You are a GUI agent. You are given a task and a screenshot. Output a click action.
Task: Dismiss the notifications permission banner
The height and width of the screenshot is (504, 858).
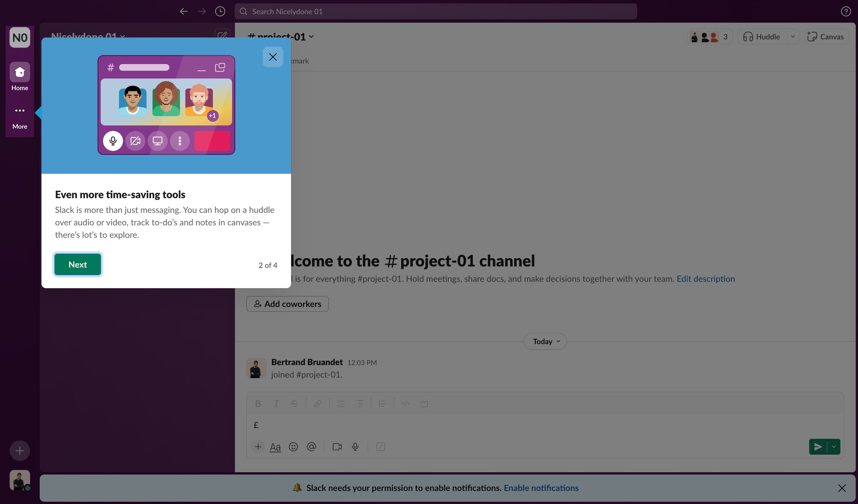click(x=842, y=488)
